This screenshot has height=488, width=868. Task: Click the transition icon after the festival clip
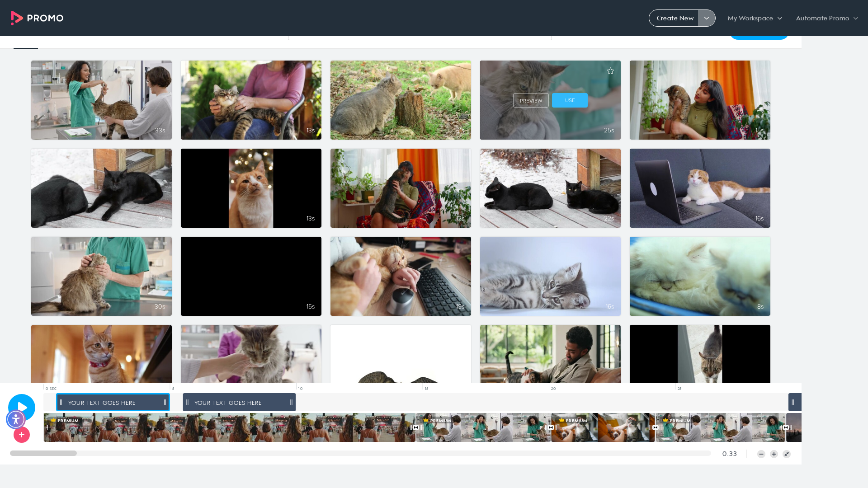[416, 427]
